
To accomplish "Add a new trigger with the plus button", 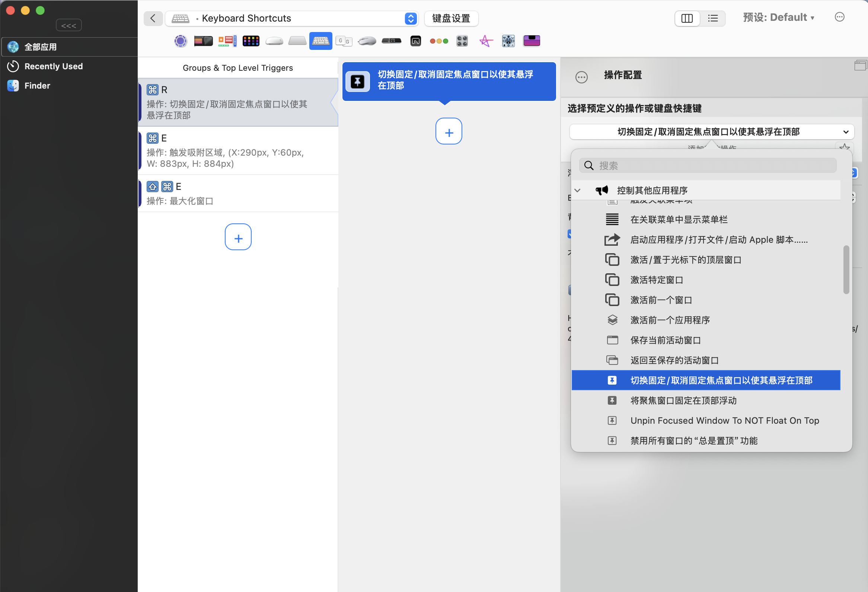I will tap(238, 237).
